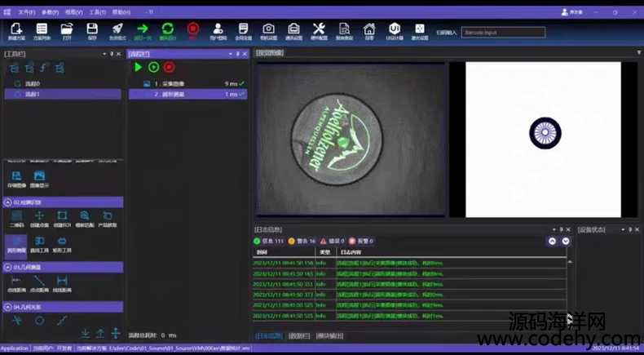Image resolution: width=644 pixels, height=355 pixels.
Task: Open the View (视图) menu
Action: 74,12
